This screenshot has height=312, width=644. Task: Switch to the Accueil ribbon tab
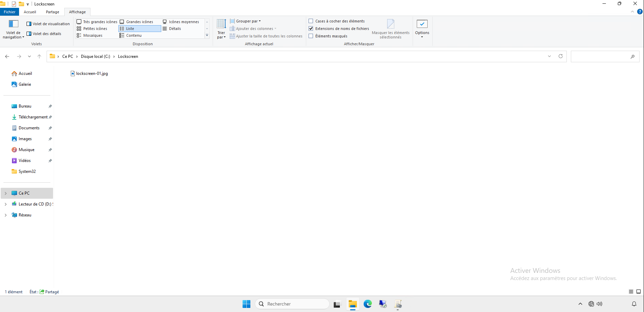(30, 12)
